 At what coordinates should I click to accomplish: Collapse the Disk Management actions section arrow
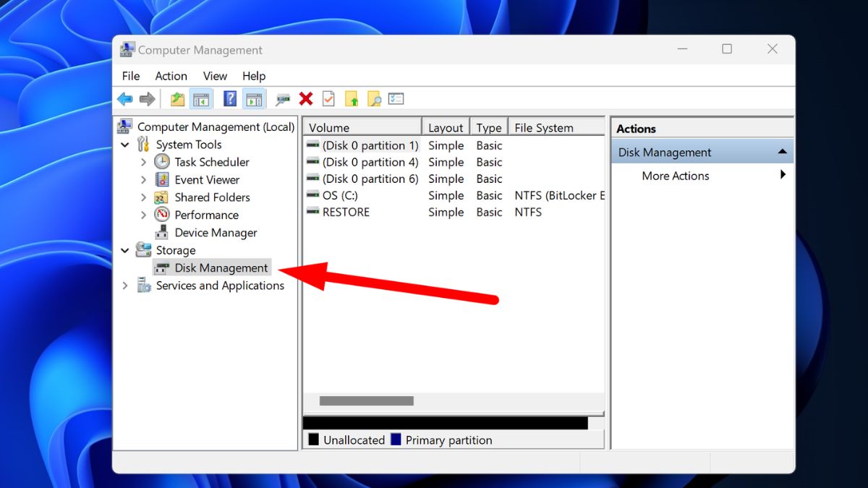782,152
